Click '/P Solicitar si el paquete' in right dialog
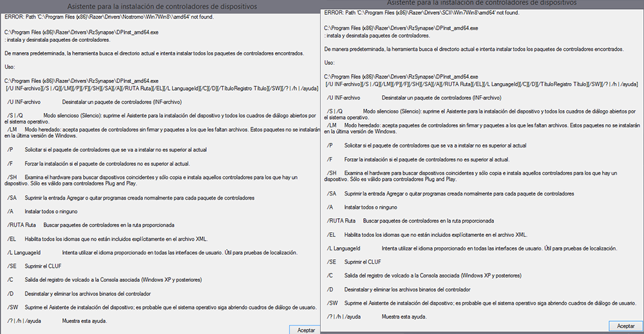The height and width of the screenshot is (334, 644). (x=425, y=145)
